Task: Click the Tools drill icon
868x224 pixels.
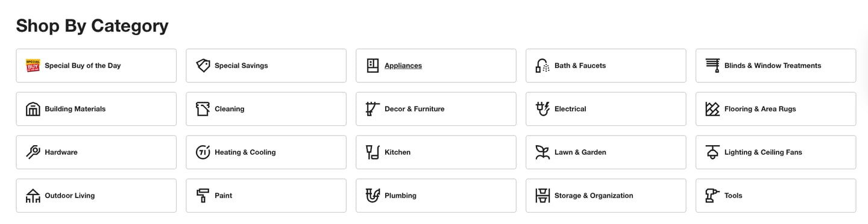Action: [x=712, y=196]
